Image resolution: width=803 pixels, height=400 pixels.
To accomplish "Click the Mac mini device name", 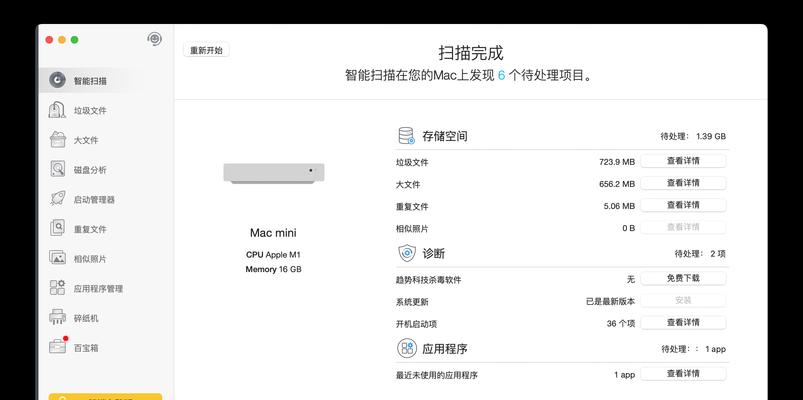I will click(273, 233).
